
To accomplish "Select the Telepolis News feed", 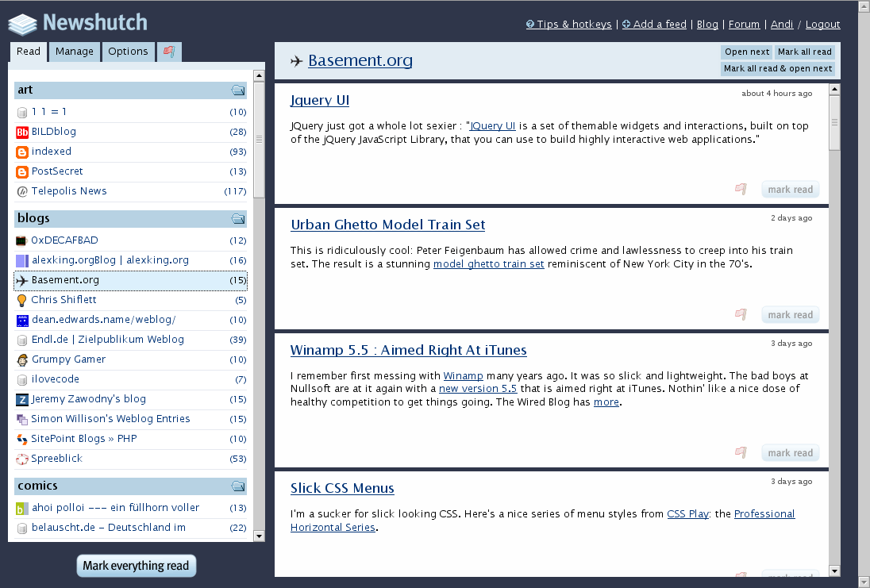I will 130,191.
